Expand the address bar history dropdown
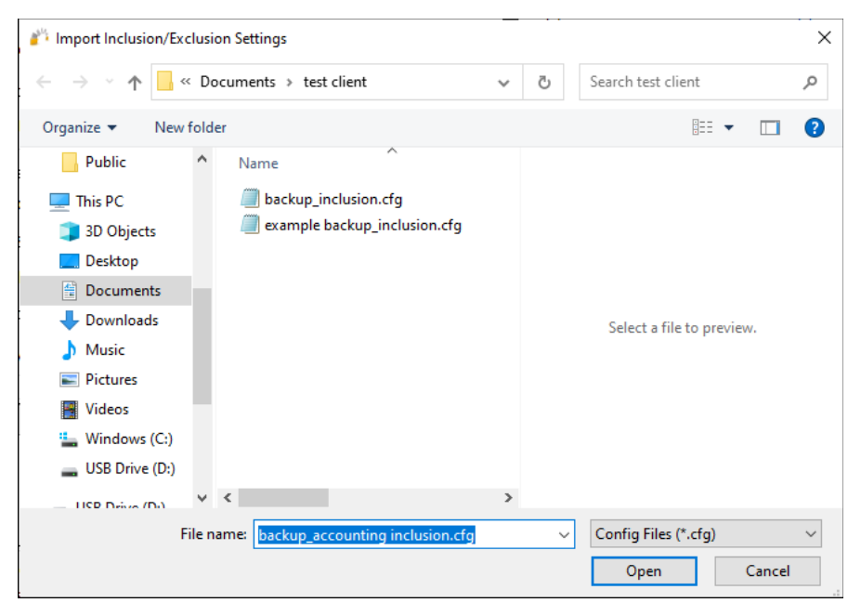 pos(503,83)
